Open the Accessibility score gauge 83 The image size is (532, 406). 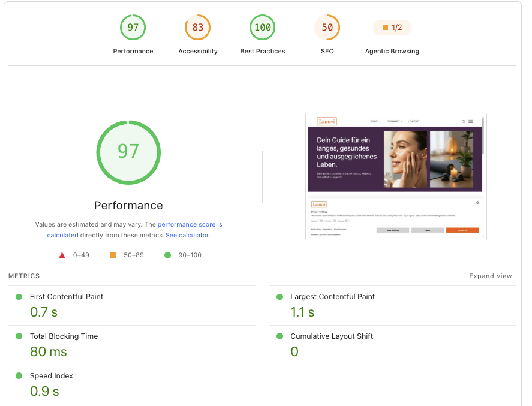[x=197, y=27]
